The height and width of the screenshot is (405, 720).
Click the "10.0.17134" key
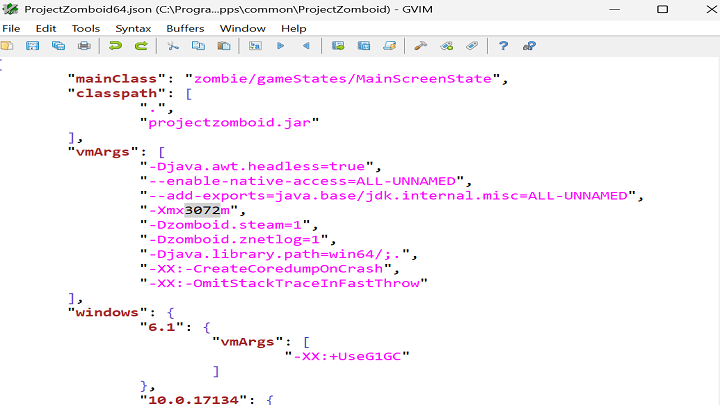coord(193,399)
